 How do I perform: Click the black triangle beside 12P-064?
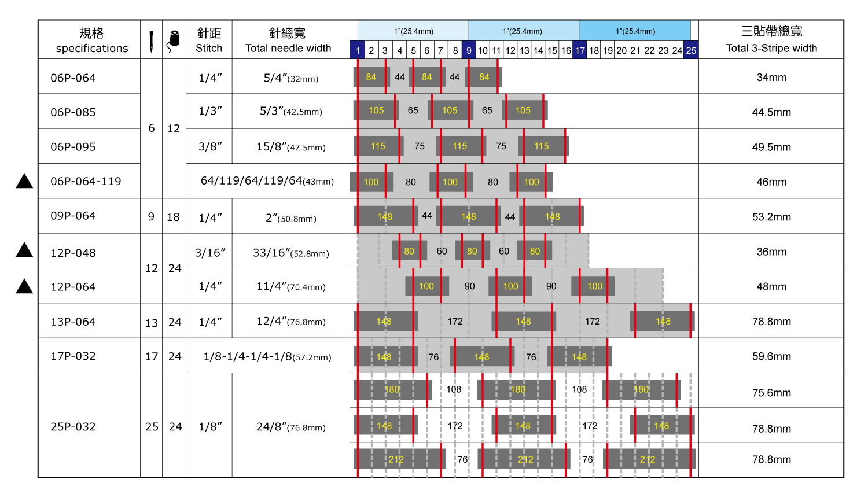[24, 286]
